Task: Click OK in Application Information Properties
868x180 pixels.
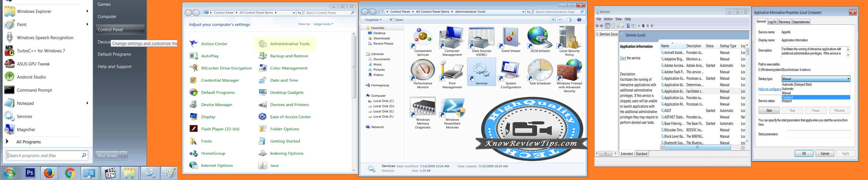Action: pos(804,154)
